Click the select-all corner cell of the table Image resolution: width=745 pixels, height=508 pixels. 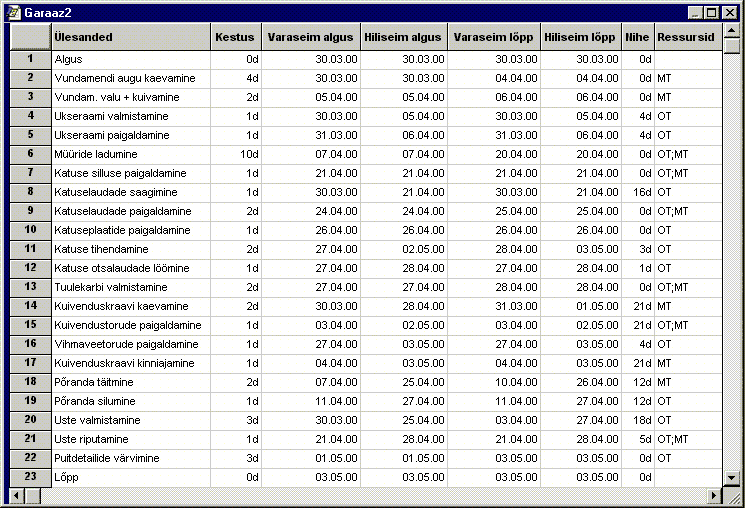pos(30,37)
